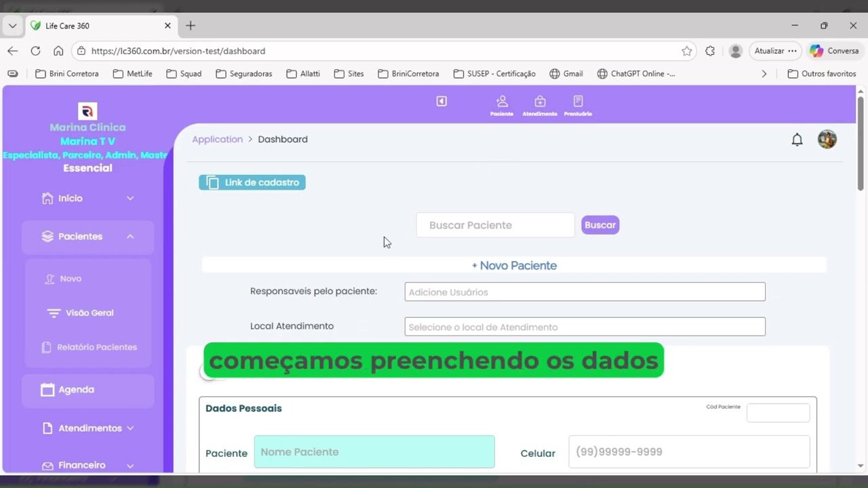Select Novo in the Pacientes submenu
This screenshot has width=868, height=488.
71,279
